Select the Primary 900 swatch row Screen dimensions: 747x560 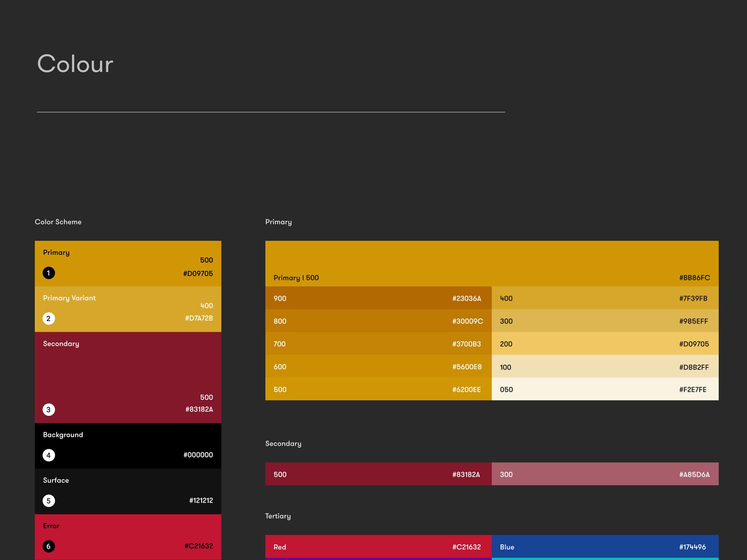coord(378,298)
